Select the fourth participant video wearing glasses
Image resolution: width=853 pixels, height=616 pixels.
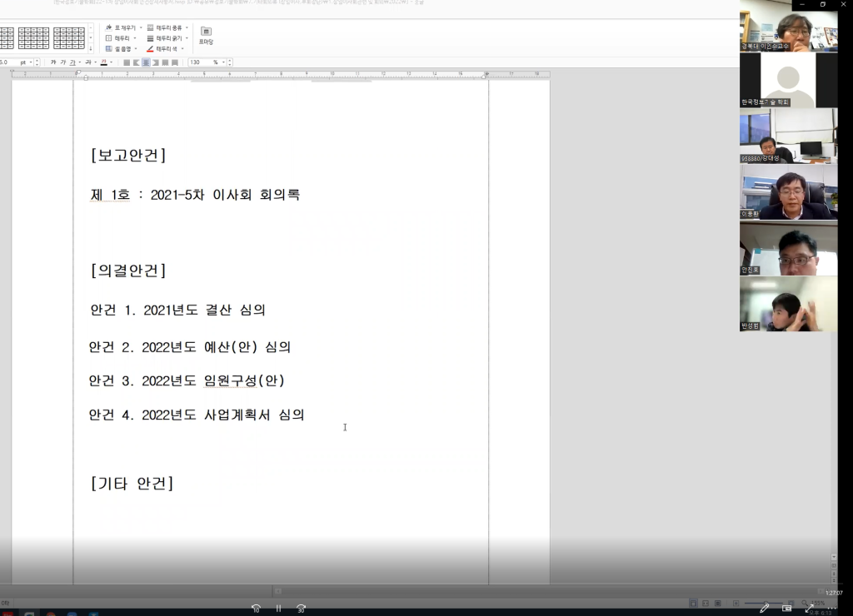click(x=788, y=192)
